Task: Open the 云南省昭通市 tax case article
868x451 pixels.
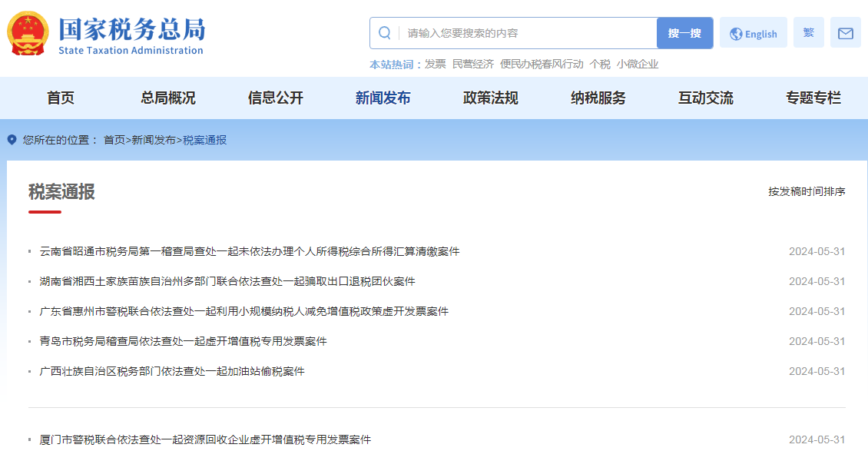Action: tap(250, 251)
